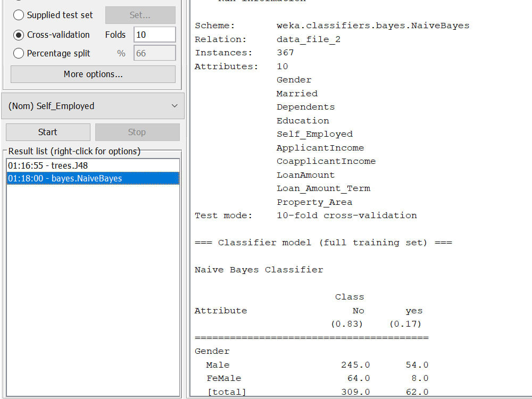The height and width of the screenshot is (399, 532).
Task: Select the Cross-validation radio option
Action: [18, 35]
